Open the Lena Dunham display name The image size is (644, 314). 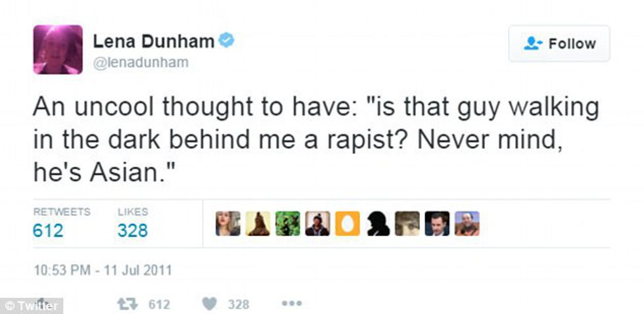pos(153,41)
